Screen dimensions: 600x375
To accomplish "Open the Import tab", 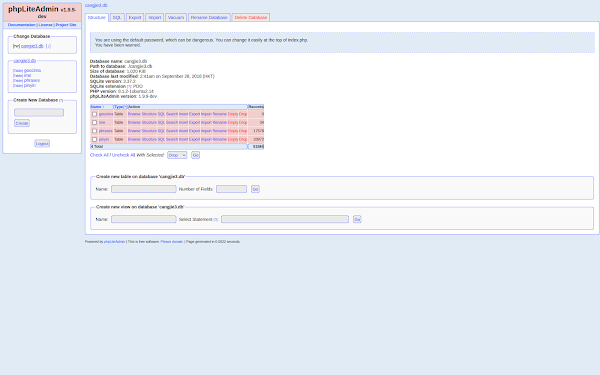I will click(x=155, y=18).
